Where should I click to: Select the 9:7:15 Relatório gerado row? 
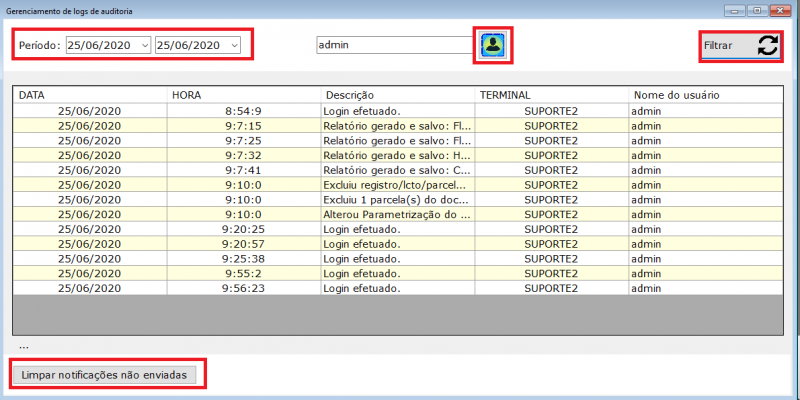(397, 126)
